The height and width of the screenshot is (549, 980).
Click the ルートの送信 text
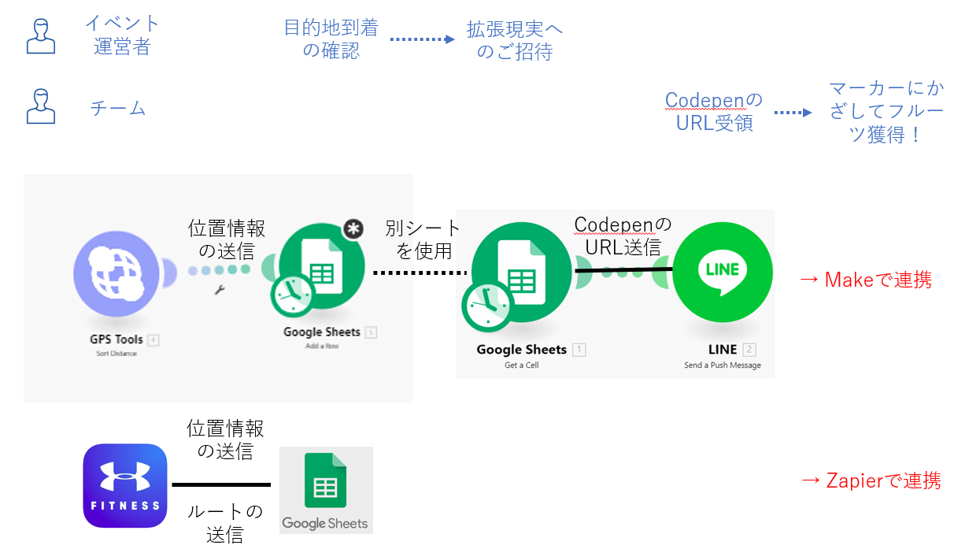point(224,523)
